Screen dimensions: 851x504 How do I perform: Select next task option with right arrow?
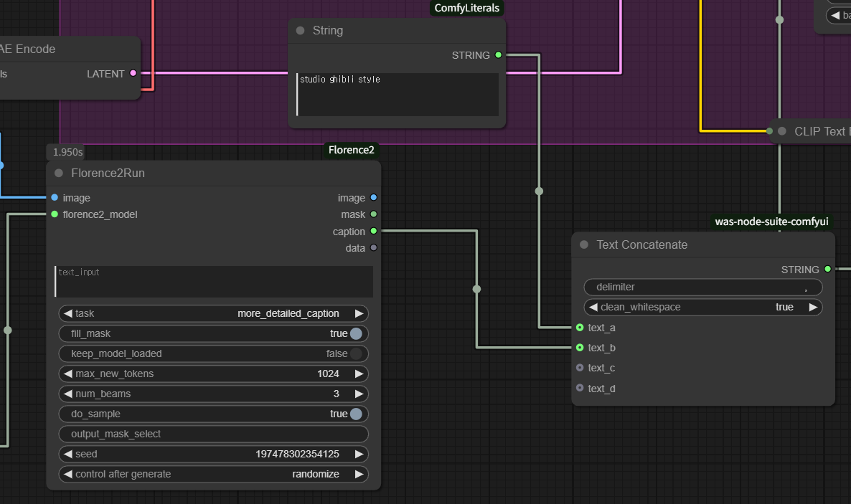359,313
